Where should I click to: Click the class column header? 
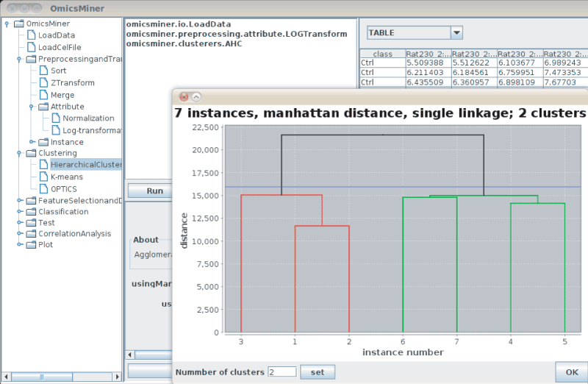pyautogui.click(x=382, y=54)
